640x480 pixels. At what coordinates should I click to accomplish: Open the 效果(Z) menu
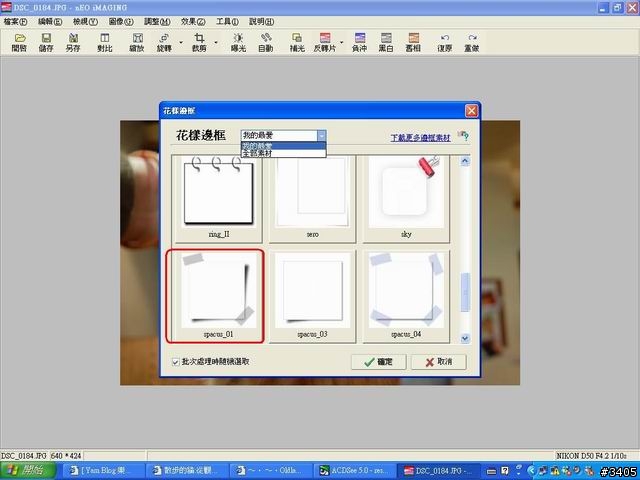coord(193,22)
